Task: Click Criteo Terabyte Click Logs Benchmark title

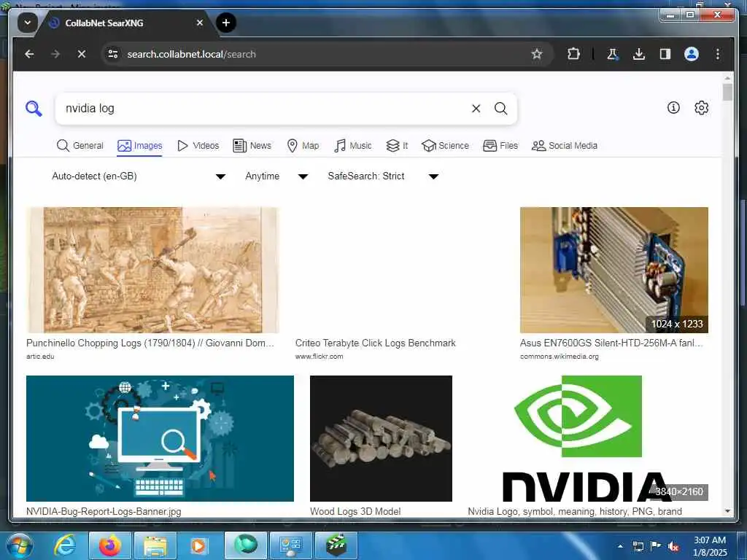Action: 376,343
